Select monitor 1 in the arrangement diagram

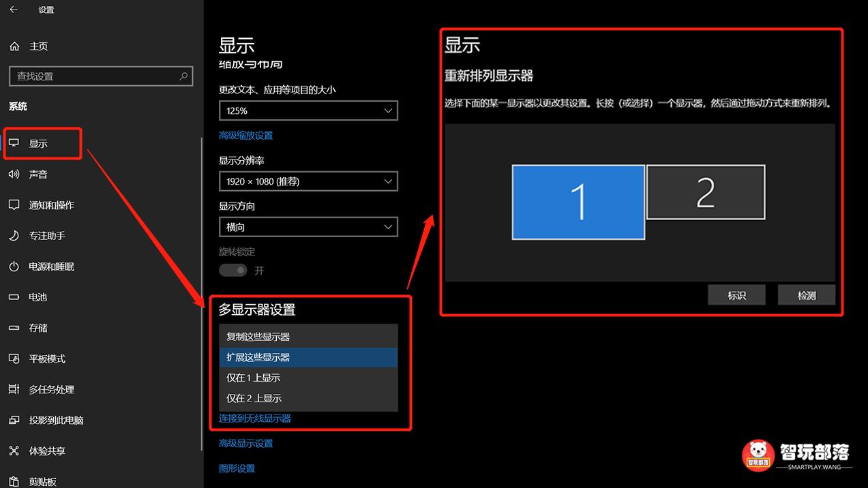pyautogui.click(x=578, y=202)
